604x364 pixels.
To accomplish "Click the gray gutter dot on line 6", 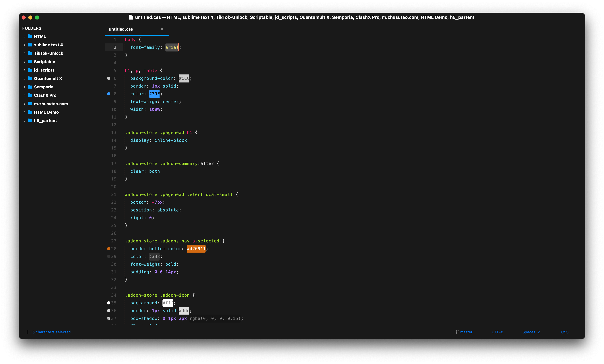I will click(x=109, y=78).
